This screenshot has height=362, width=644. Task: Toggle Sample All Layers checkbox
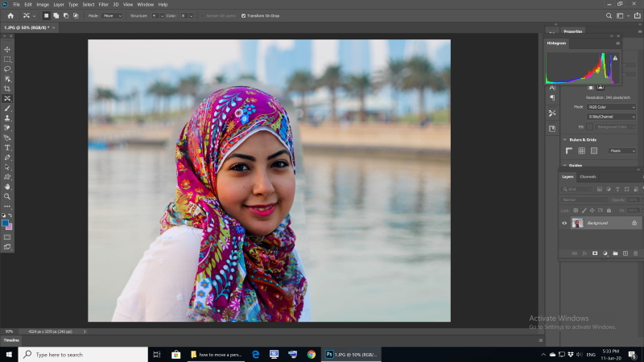pyautogui.click(x=203, y=16)
